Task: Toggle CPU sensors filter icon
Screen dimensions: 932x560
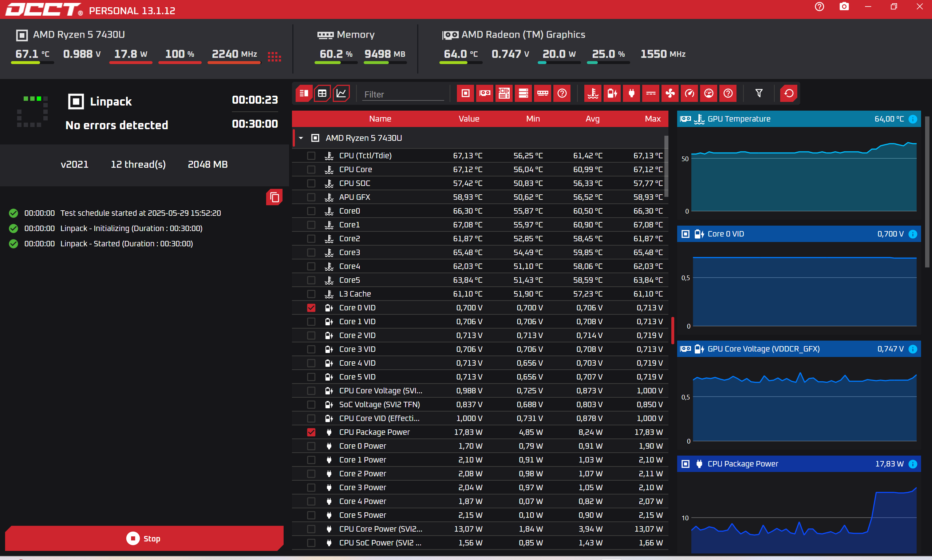Action: (465, 93)
